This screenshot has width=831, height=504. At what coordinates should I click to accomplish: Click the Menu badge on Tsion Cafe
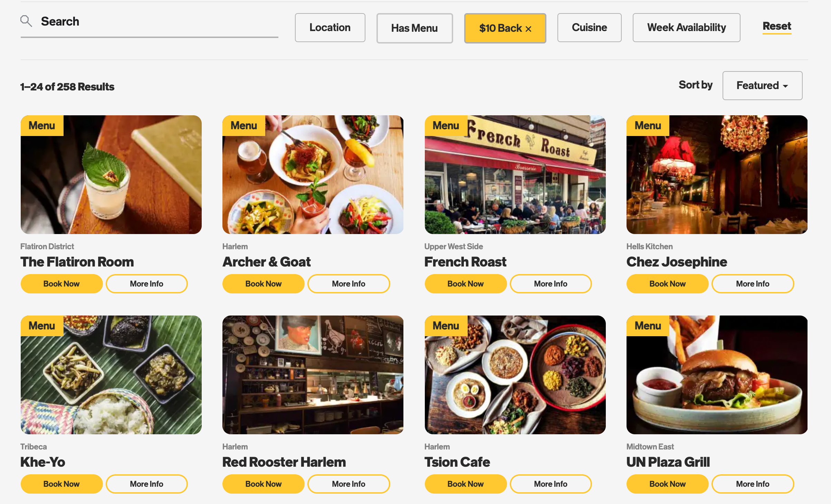pyautogui.click(x=446, y=326)
